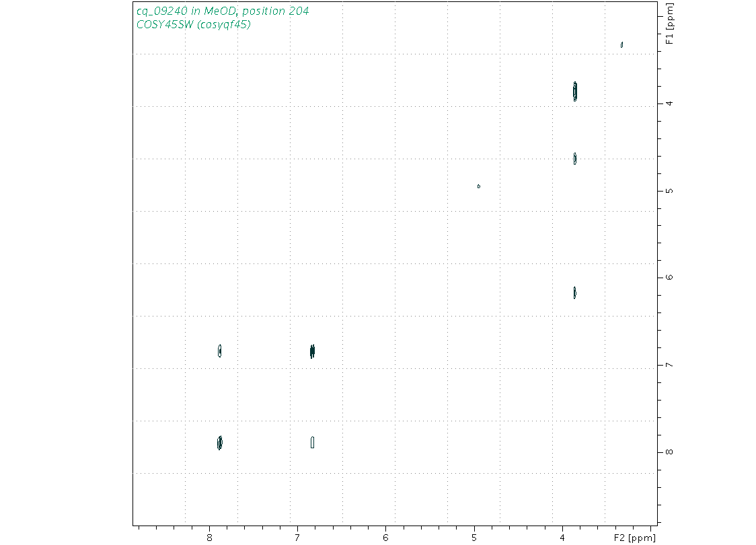Click the '7' tick label on F1 axis
Viewport: 756px width, 545px height.
[669, 365]
